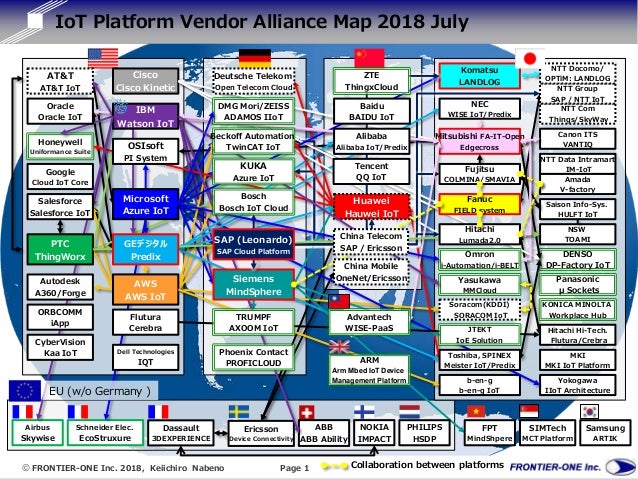Select the Advantech WISE-PaaS box
The image size is (638, 479).
[369, 322]
